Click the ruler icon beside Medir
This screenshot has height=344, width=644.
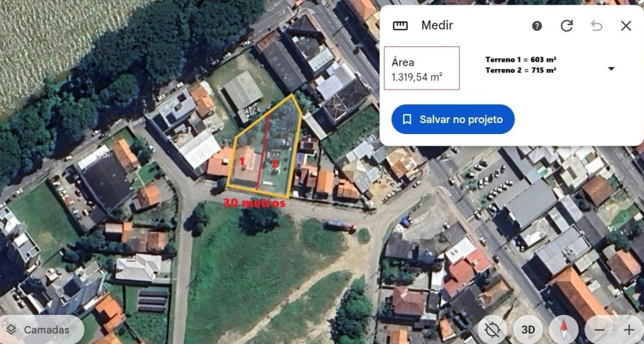(400, 26)
